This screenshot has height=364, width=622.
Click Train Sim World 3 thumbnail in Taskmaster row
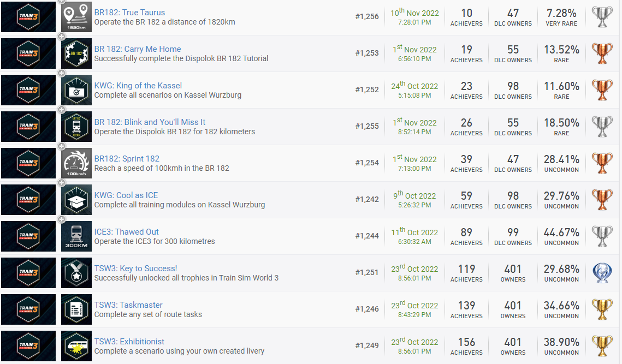pos(28,309)
